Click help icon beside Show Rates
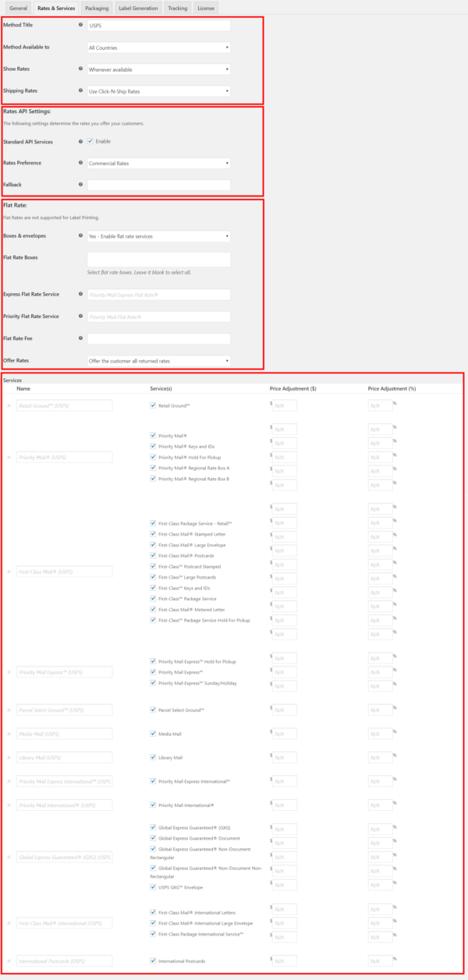This screenshot has height=980, width=468. pyautogui.click(x=81, y=69)
